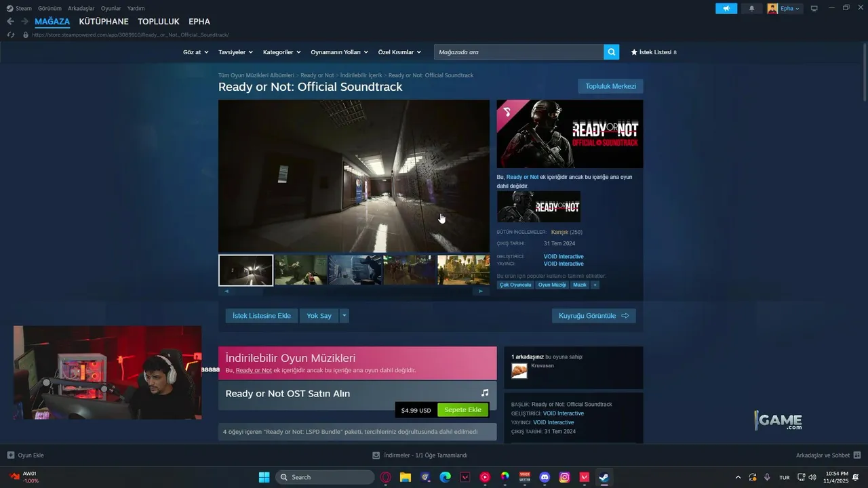Open the Arkadaşlar menu
868x488 pixels.
point(81,8)
